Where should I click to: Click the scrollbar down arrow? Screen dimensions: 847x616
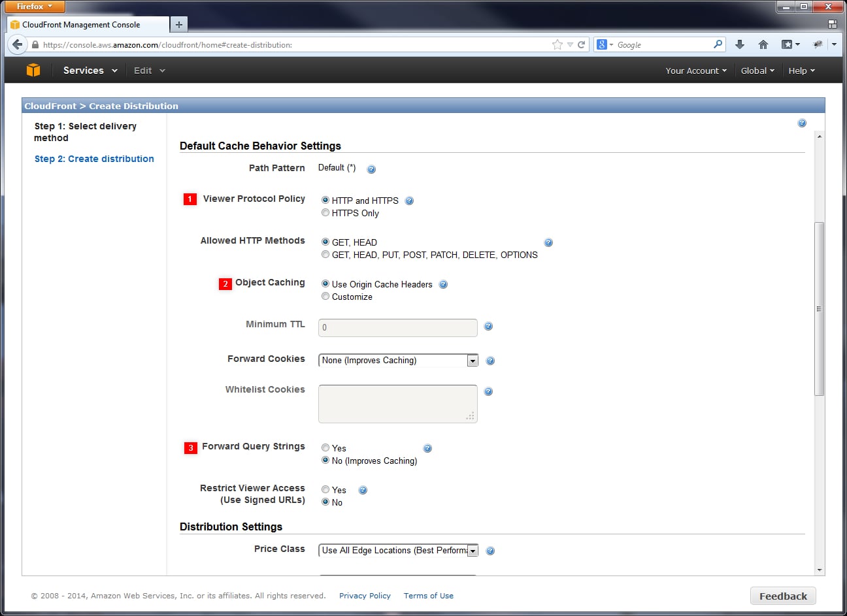820,570
